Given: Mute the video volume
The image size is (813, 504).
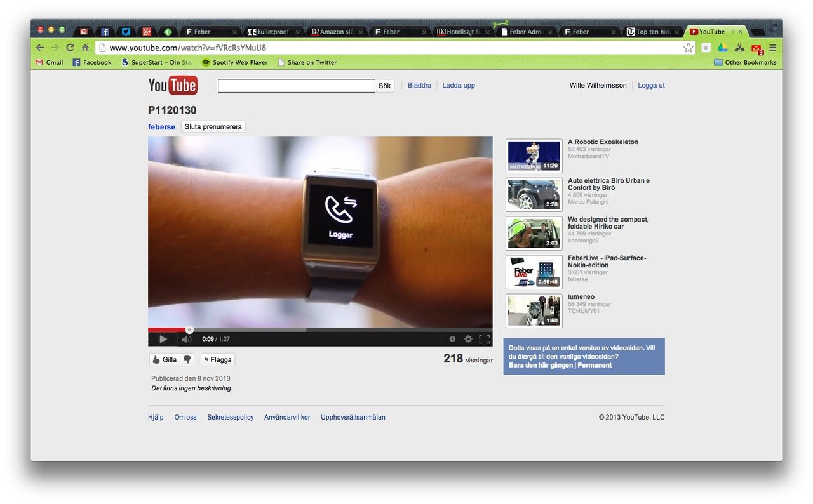Looking at the screenshot, I should [x=185, y=338].
